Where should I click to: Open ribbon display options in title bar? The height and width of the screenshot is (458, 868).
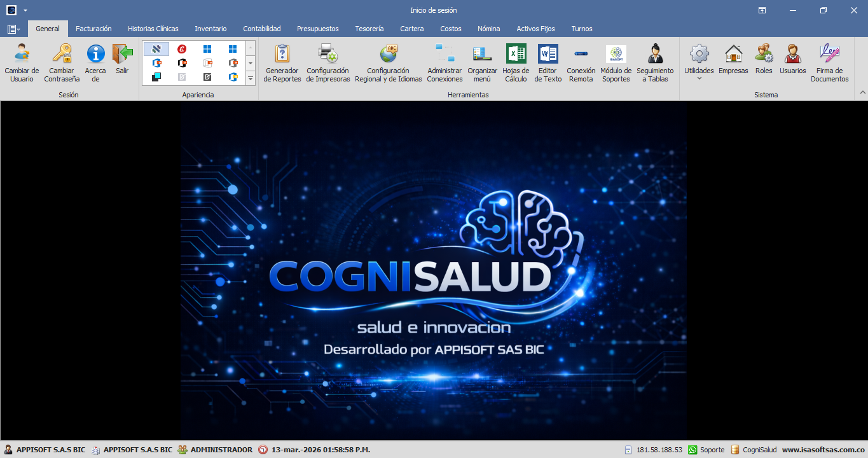(x=762, y=10)
